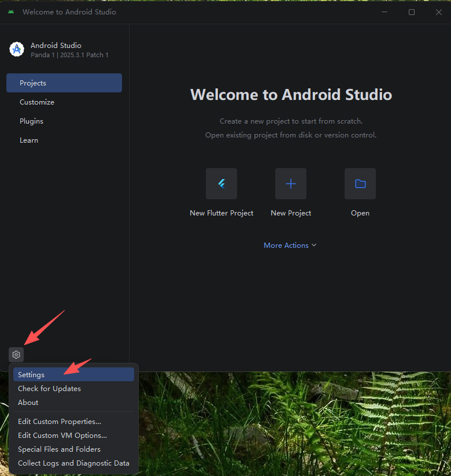
Task: Click the settings gear icon
Action: 16,355
